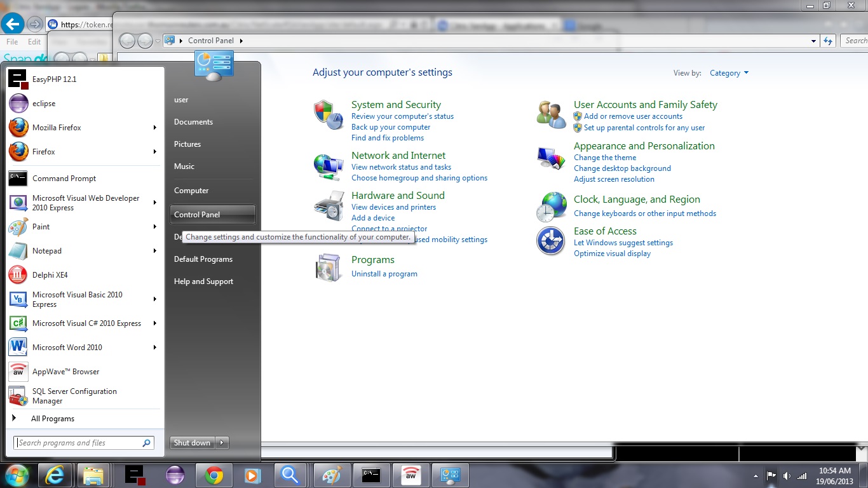Open SQL Server Configuration Manager

point(85,396)
